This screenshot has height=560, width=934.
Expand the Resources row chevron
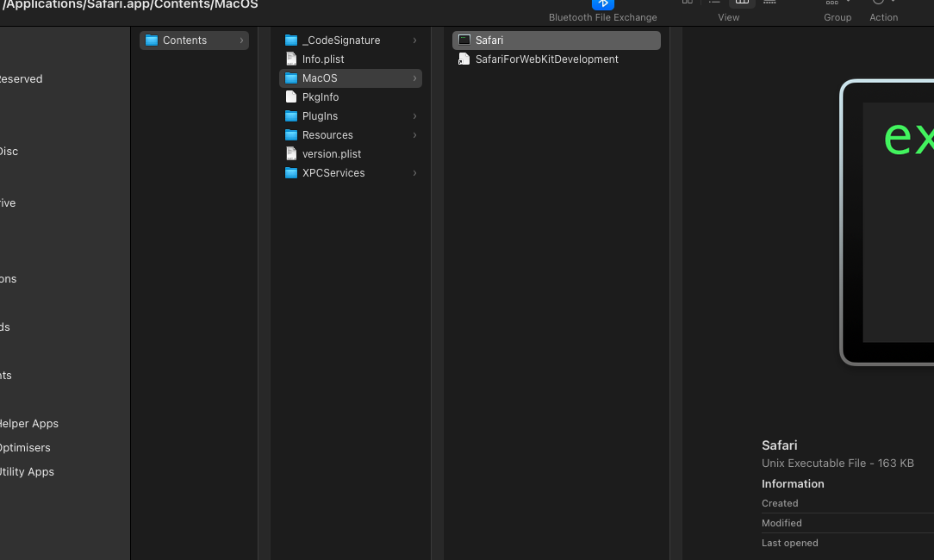(x=414, y=135)
